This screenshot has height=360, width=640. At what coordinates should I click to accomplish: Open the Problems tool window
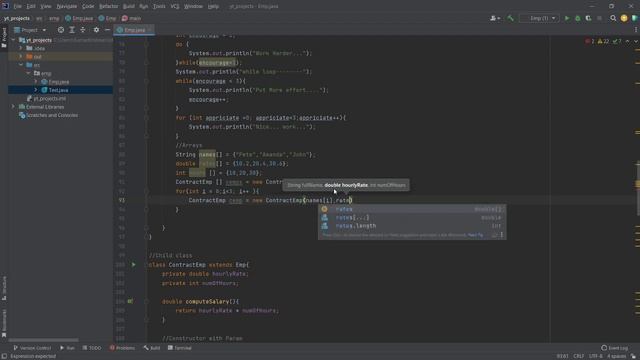point(122,348)
